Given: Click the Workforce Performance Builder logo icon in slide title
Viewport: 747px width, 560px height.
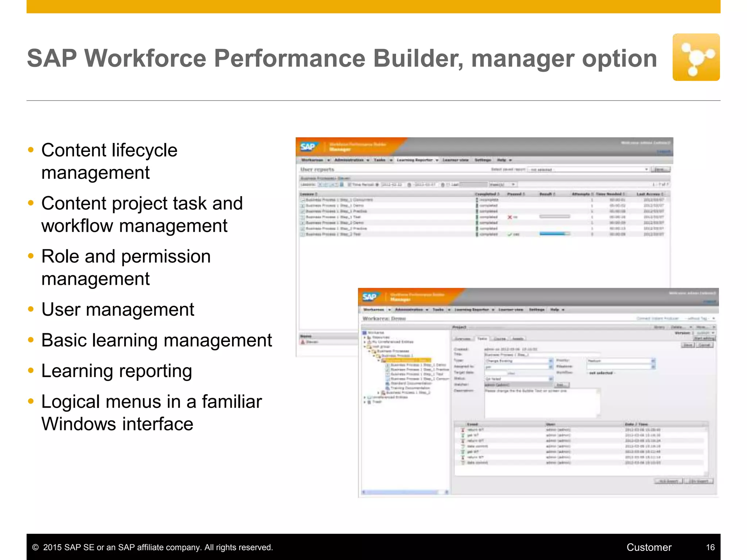Looking at the screenshot, I should [696, 57].
